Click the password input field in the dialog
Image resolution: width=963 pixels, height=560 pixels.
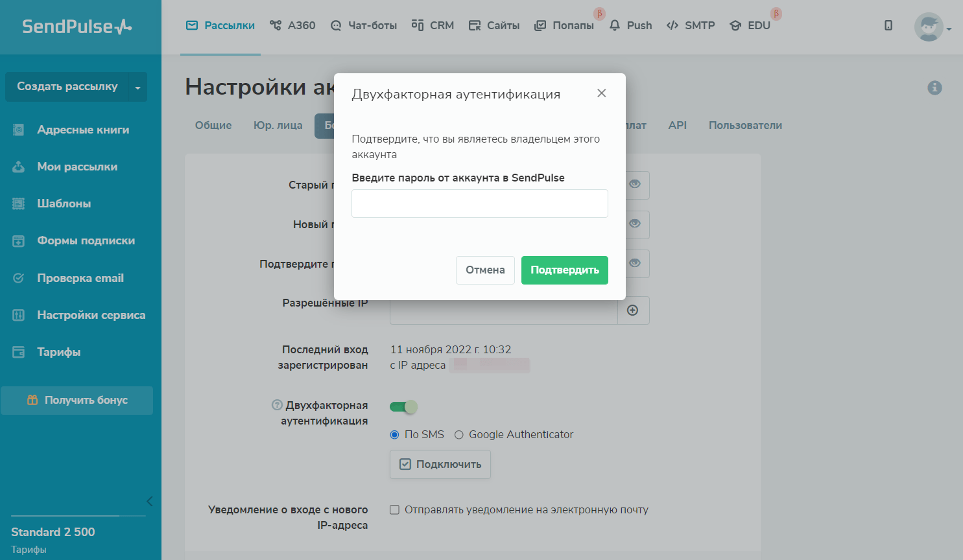tap(479, 203)
